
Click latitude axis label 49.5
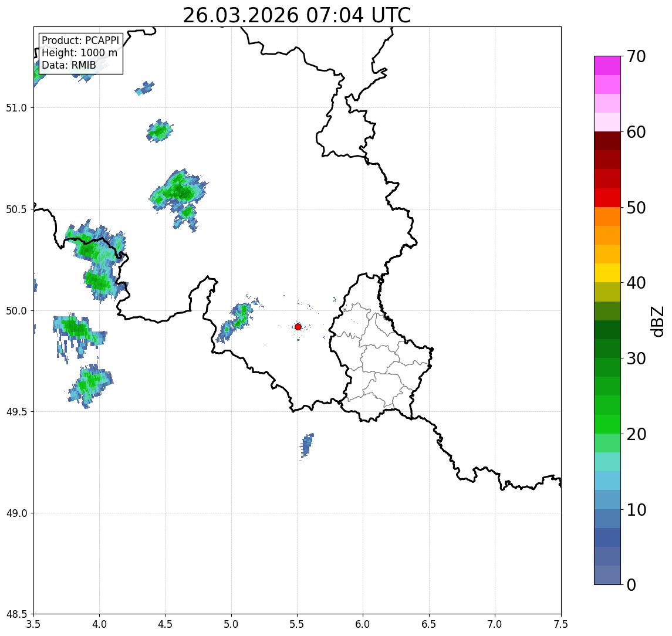16,412
